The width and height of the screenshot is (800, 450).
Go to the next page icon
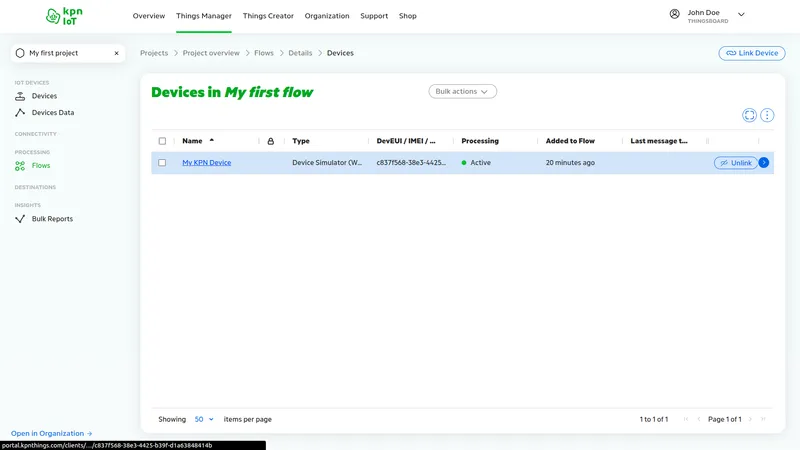(x=751, y=419)
